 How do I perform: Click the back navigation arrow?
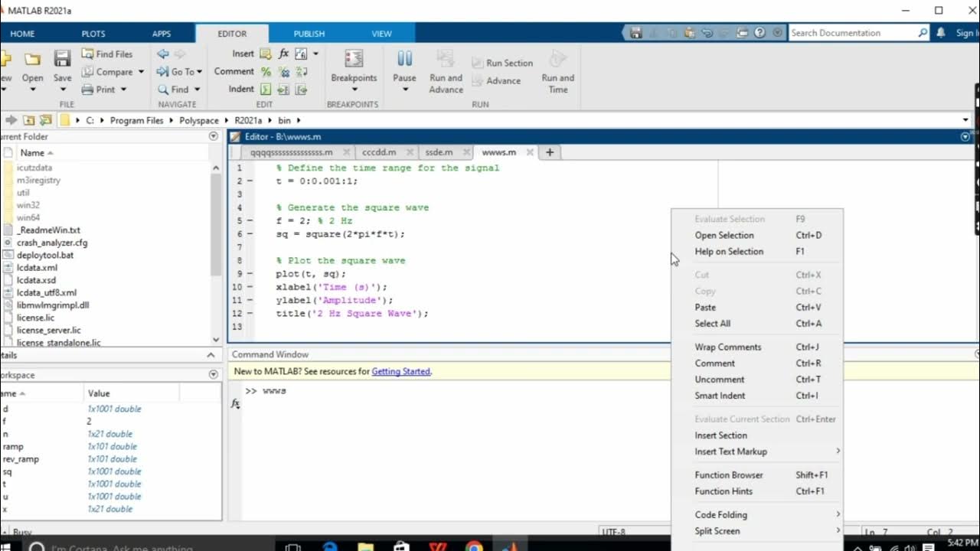click(163, 54)
